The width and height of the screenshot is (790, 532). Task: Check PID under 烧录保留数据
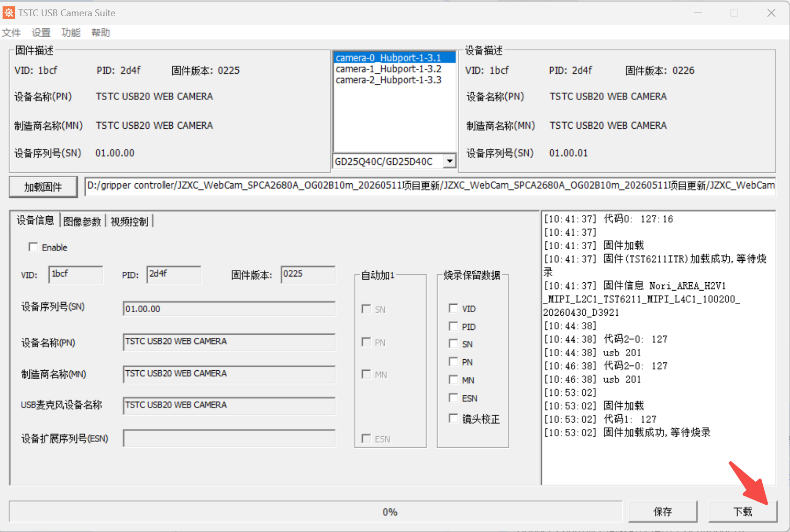click(x=453, y=326)
